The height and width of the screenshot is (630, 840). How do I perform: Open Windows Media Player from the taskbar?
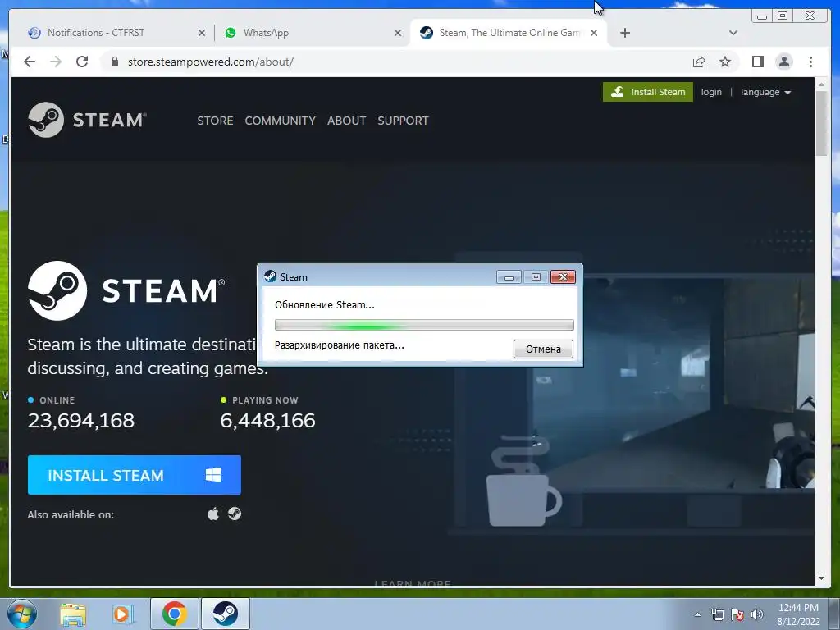tap(123, 614)
